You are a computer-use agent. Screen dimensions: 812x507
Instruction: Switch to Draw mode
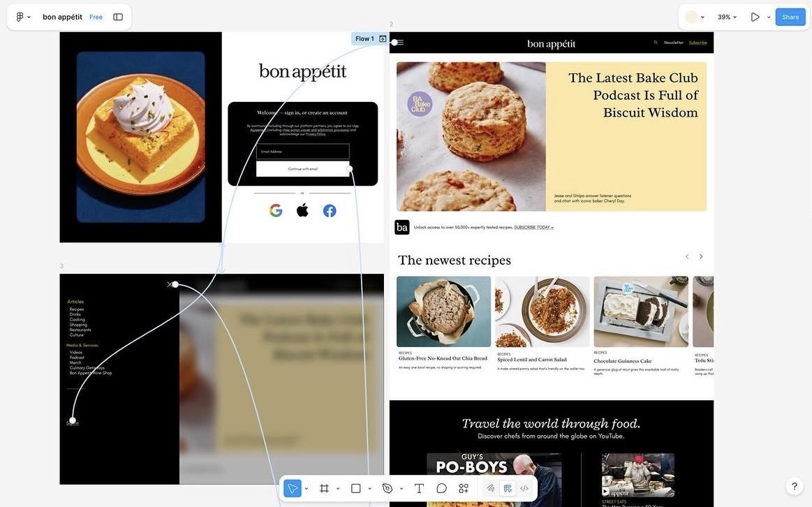click(x=491, y=488)
